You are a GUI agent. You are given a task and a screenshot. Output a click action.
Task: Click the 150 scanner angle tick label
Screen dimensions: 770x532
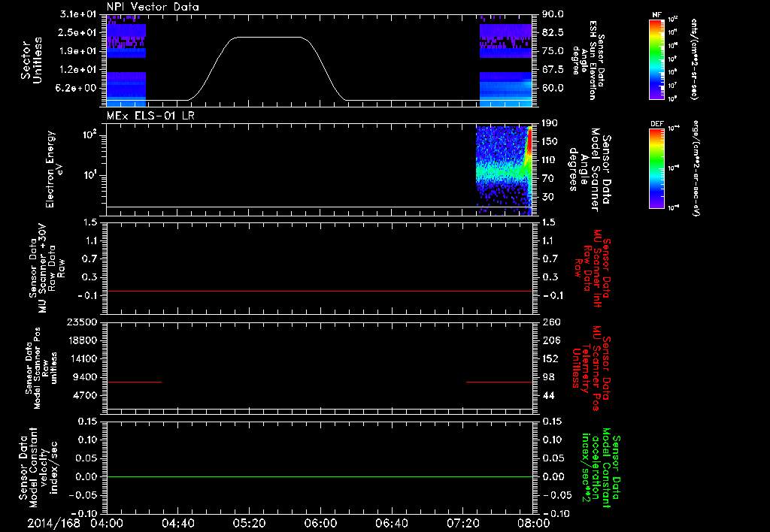550,142
